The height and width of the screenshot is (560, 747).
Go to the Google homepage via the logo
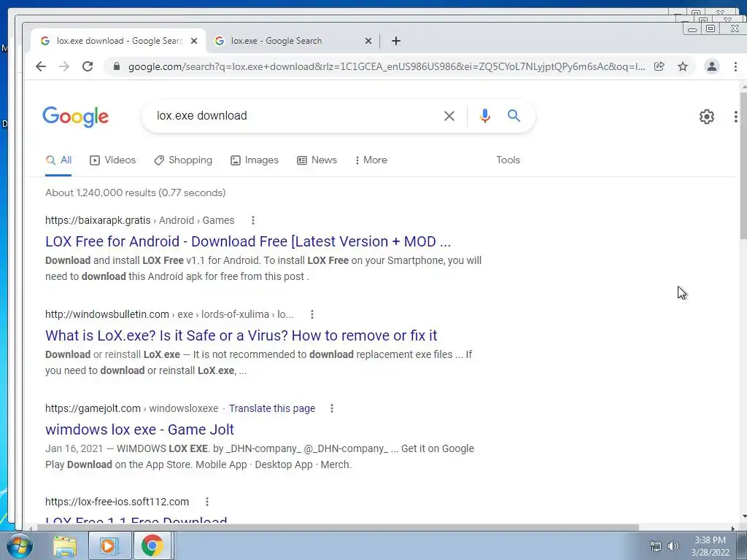click(75, 117)
